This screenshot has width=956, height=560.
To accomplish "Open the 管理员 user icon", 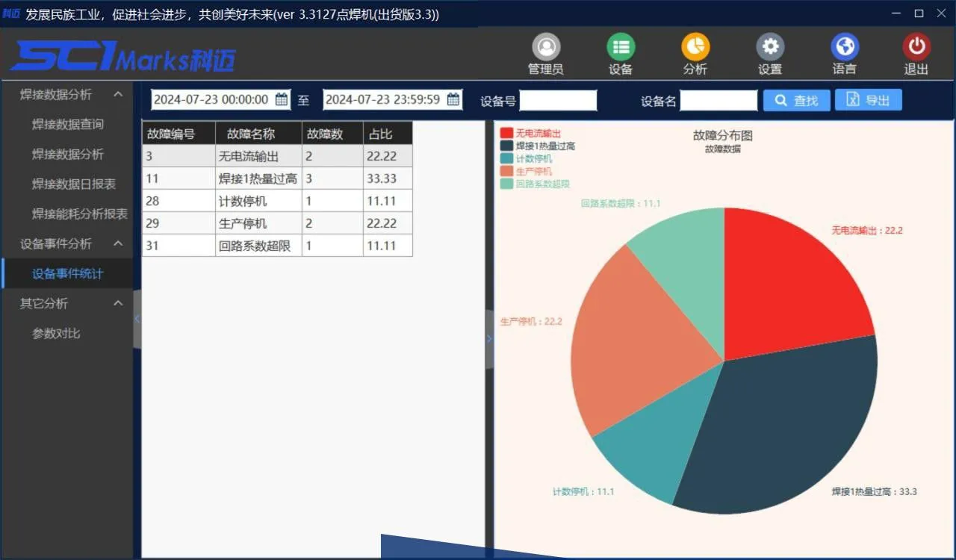I will click(x=546, y=48).
